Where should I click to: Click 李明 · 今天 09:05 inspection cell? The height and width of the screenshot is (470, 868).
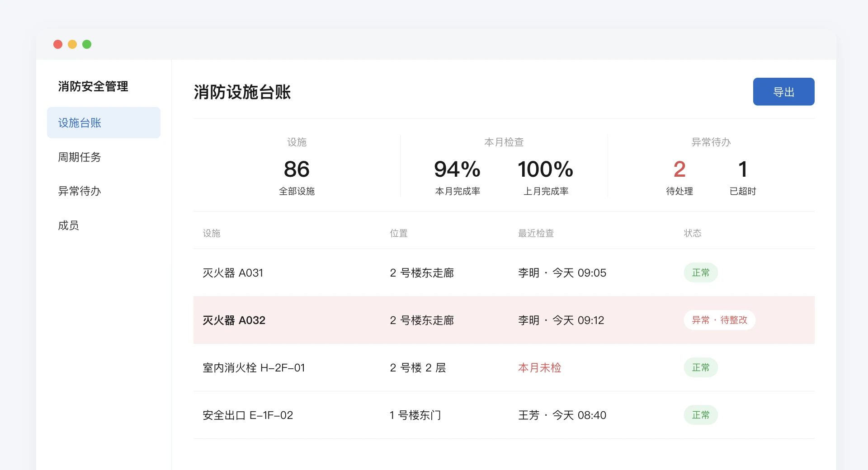[x=562, y=273]
